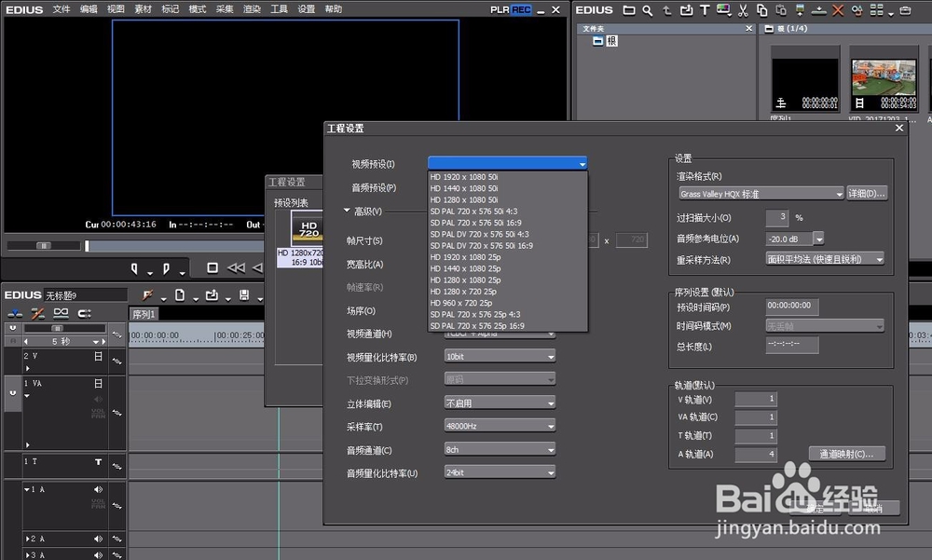Select the 序列1 timeline tab
Viewport: 932px width, 560px height.
(144, 314)
